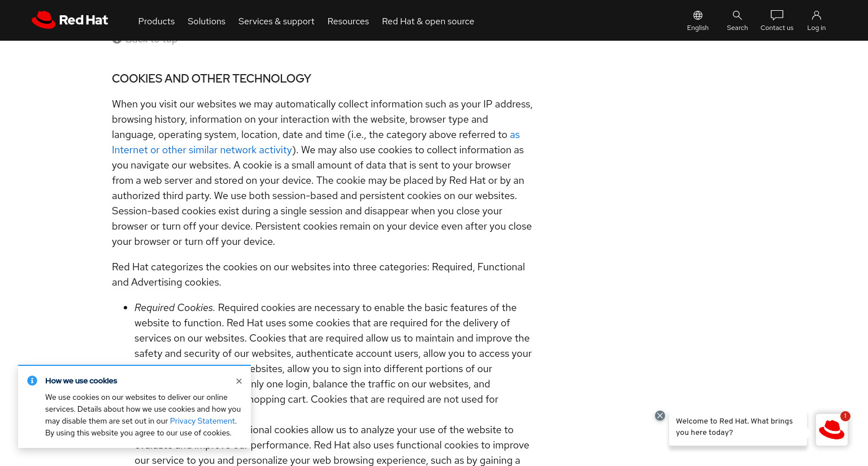This screenshot has height=466, width=868.
Task: Click the Cookies and Other Technology heading
Action: (x=211, y=79)
